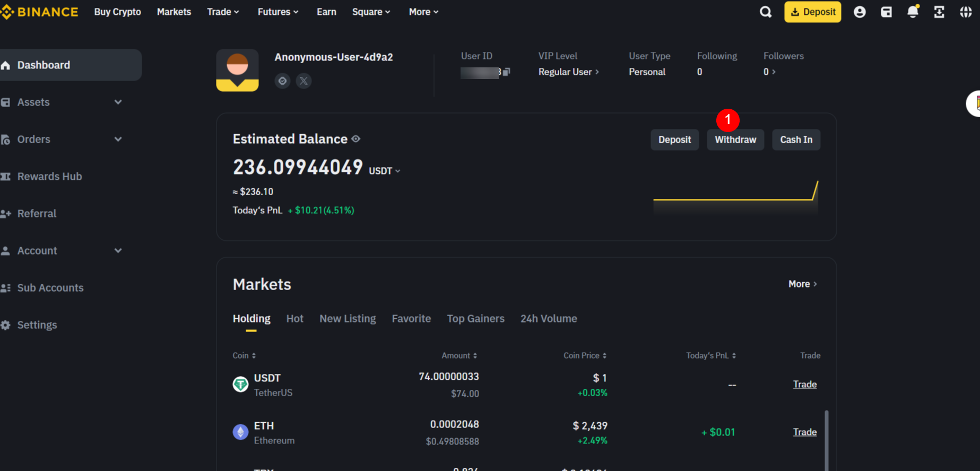The width and height of the screenshot is (980, 471).
Task: Sort holdings by Coin column
Action: 244,355
